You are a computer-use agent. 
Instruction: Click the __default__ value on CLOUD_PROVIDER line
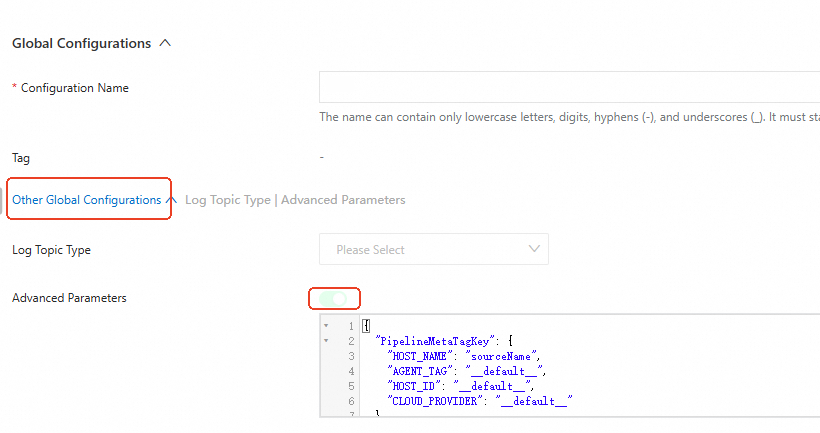tap(534, 401)
